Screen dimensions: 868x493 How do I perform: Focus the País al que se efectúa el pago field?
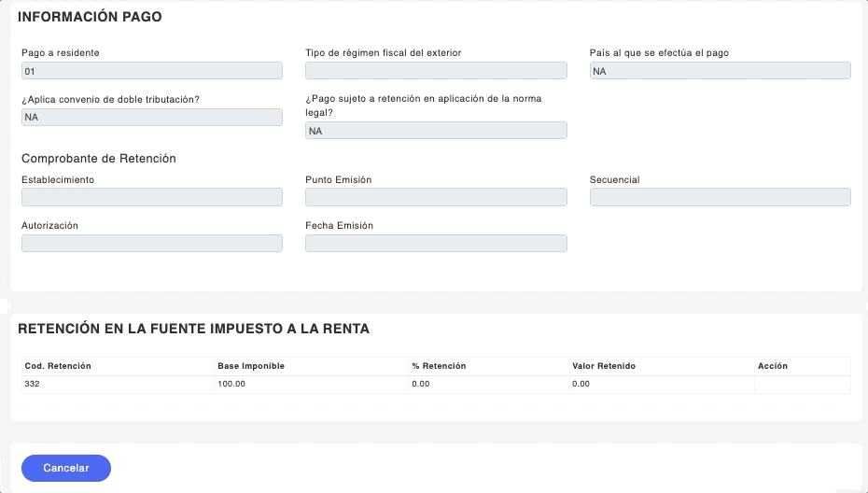pyautogui.click(x=720, y=71)
